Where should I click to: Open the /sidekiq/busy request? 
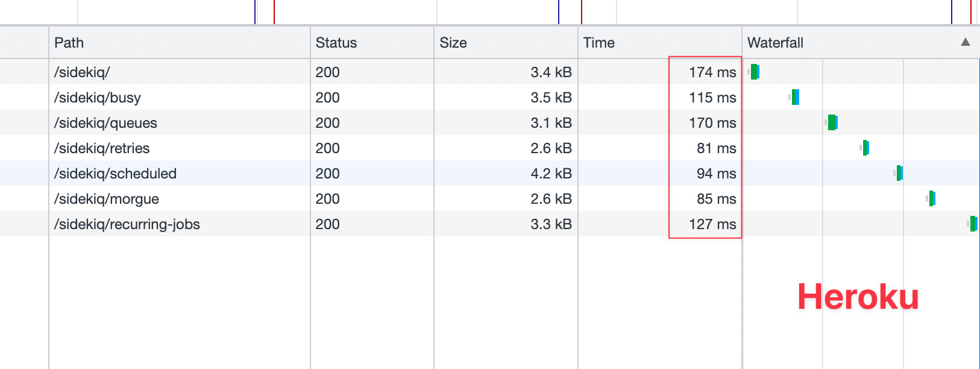(98, 98)
